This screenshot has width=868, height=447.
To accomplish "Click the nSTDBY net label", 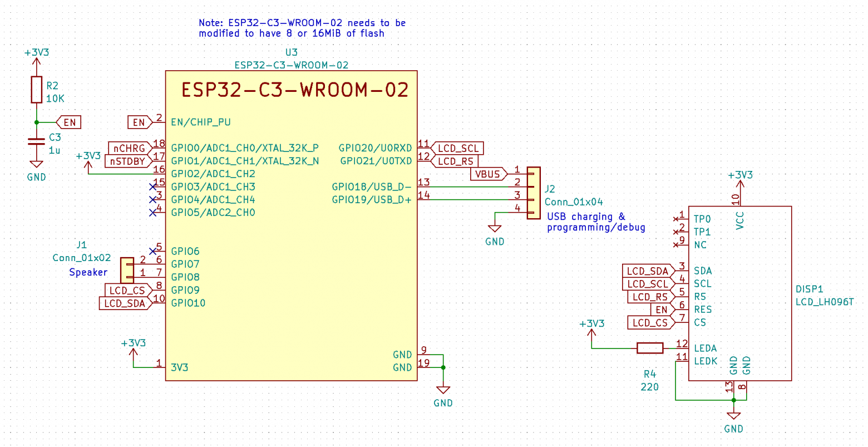I will pos(126,161).
